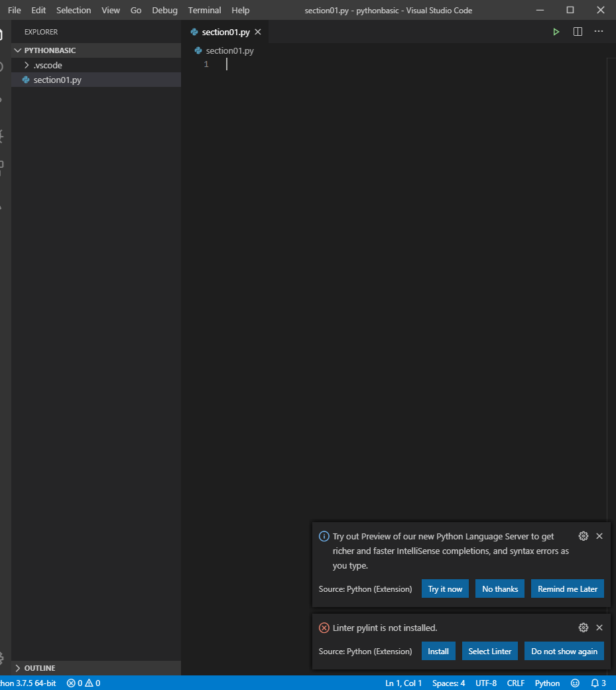
Task: Click the feedback smiley icon
Action: (575, 683)
